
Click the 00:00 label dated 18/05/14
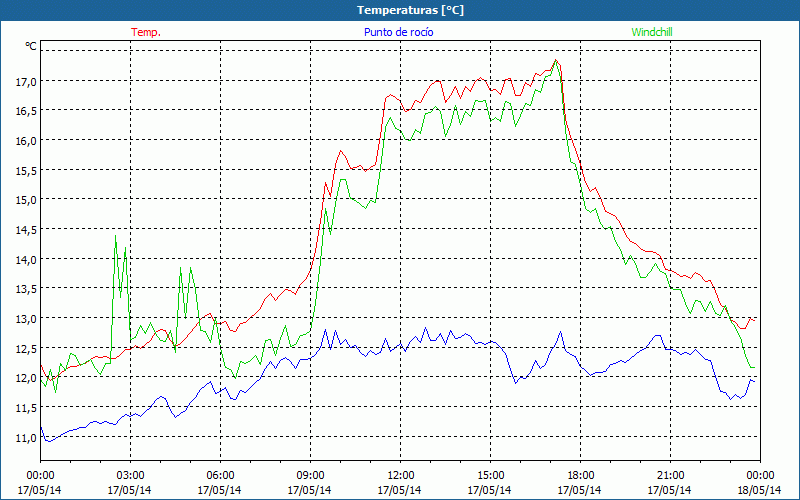(x=760, y=476)
